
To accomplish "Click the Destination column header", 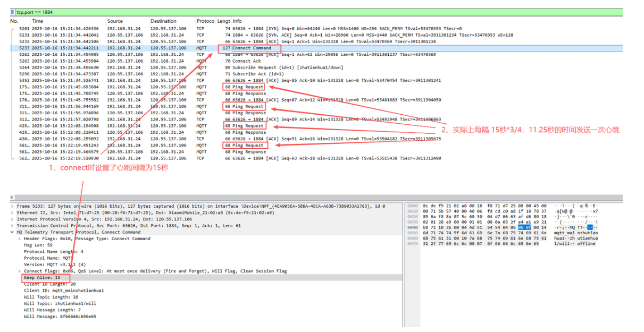I will 163,21.
